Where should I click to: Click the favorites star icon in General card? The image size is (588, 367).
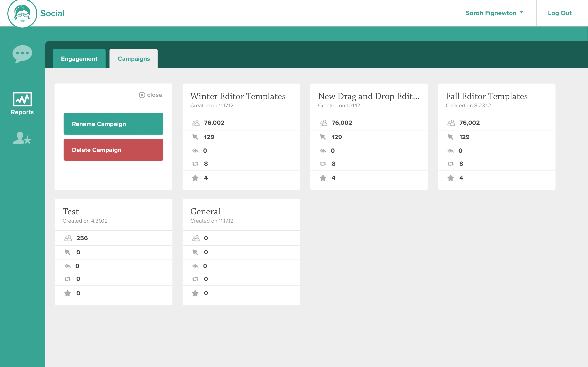point(195,293)
